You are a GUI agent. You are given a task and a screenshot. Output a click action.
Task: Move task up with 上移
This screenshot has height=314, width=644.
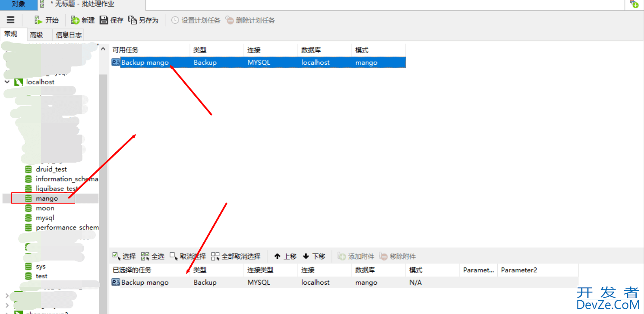pos(285,256)
